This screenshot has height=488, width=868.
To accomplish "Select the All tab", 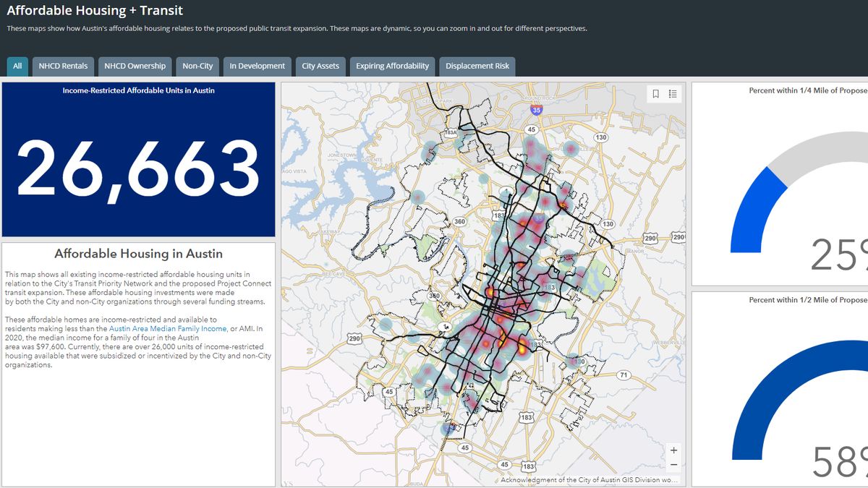I will [x=17, y=66].
